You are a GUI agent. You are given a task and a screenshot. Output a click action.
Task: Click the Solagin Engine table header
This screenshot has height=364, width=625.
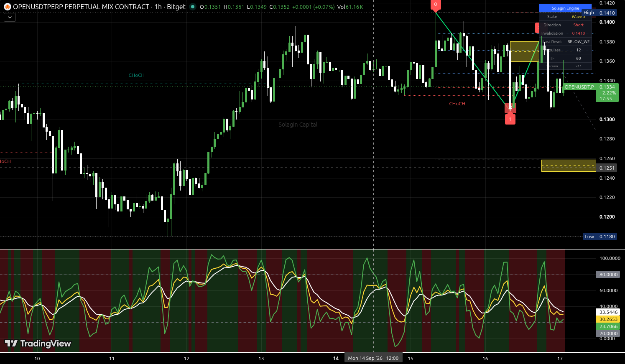pos(565,8)
